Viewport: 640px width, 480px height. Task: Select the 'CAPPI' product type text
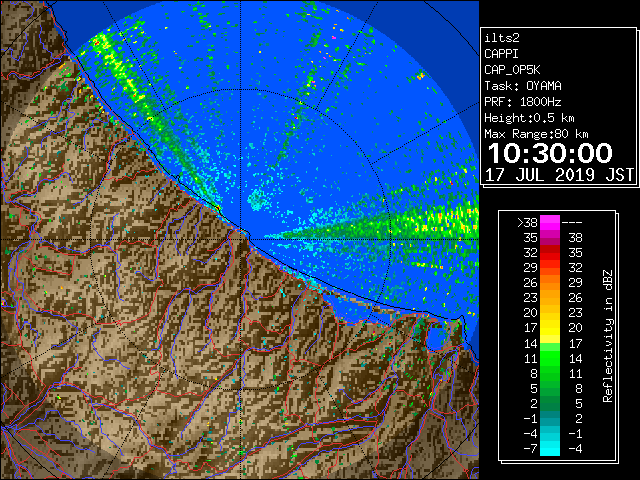(x=501, y=54)
